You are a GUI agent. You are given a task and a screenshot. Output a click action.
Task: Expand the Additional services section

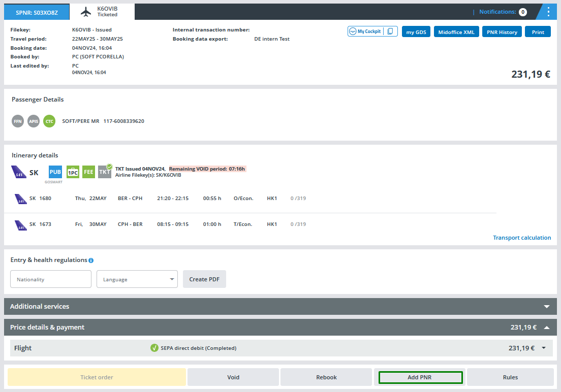click(547, 307)
